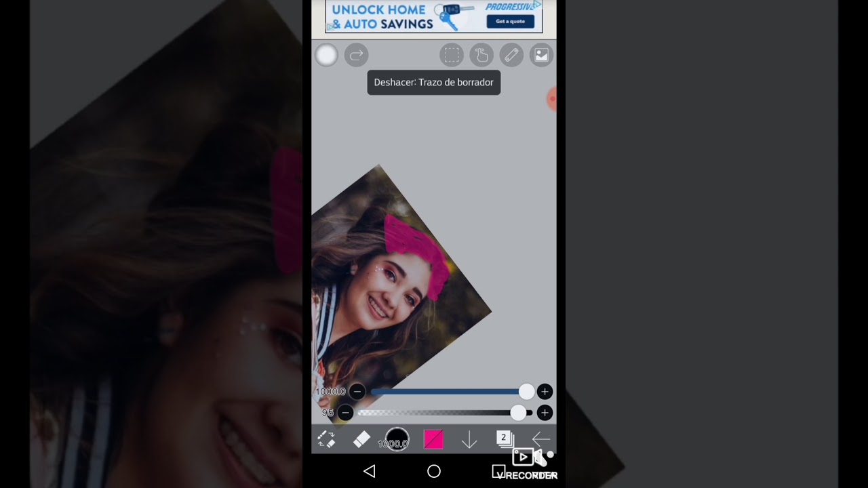The image size is (868, 488).
Task: Select the eraser tool
Action: pos(361,439)
